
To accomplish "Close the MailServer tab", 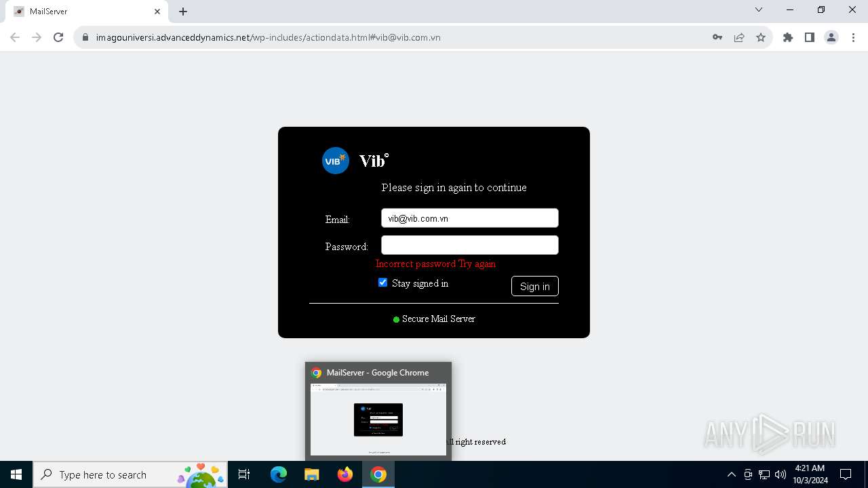I will [157, 12].
